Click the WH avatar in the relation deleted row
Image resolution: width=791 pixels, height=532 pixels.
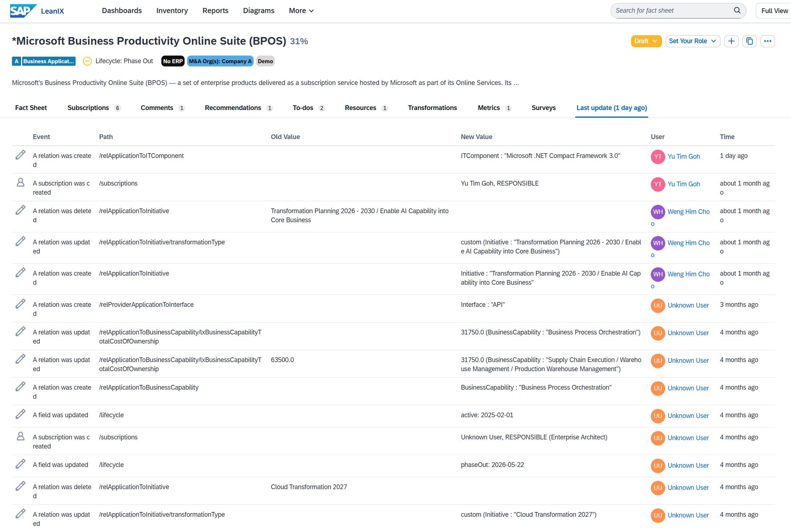coord(658,212)
